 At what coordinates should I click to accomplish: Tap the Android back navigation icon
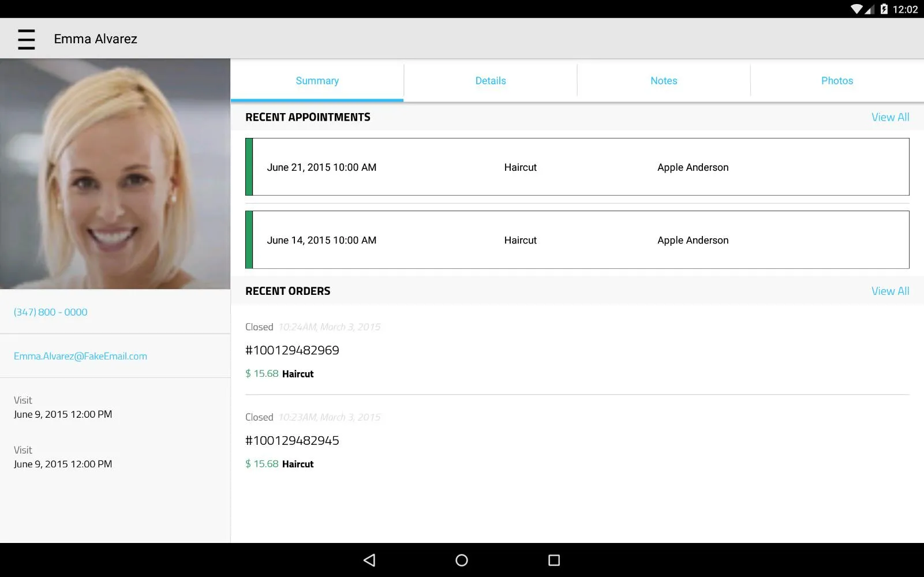(369, 560)
